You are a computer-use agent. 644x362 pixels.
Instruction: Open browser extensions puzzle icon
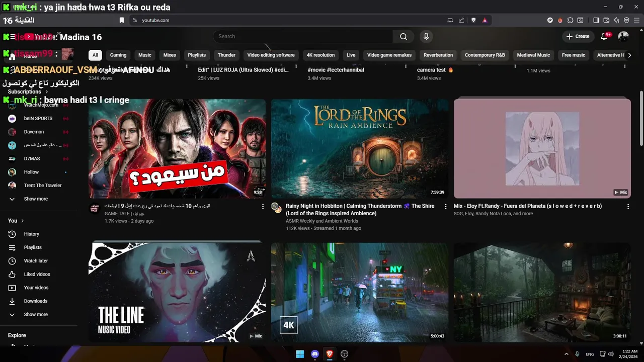tap(570, 20)
